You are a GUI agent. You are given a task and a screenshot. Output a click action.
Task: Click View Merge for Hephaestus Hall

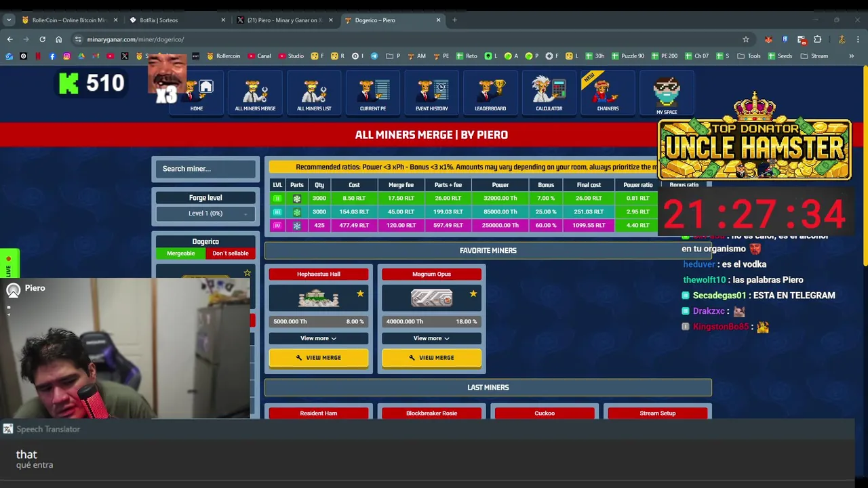(x=319, y=358)
